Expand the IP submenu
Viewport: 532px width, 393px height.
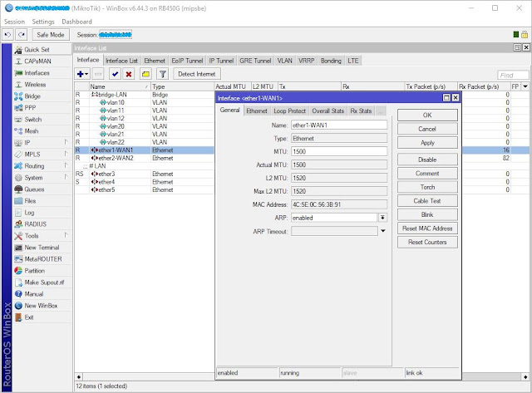coord(66,142)
